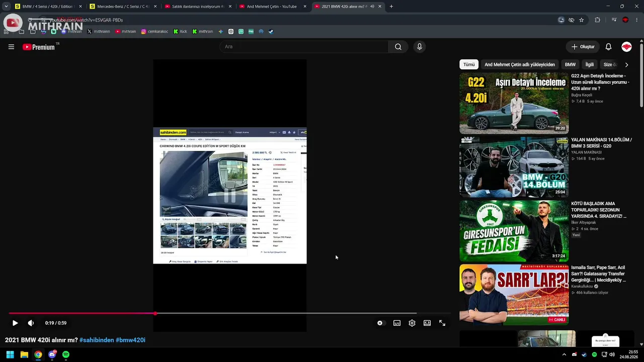Open the Chrome three-dot menu
644x362 pixels.
(x=637, y=20)
